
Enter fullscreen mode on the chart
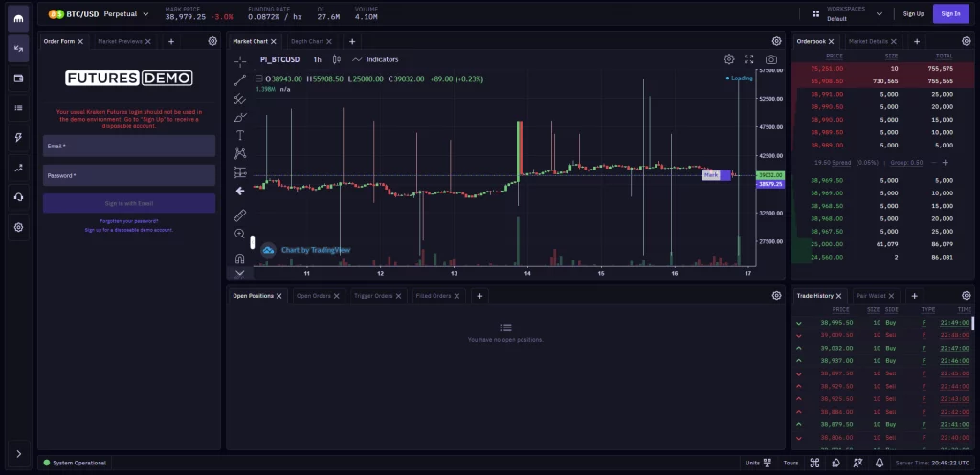tap(749, 59)
